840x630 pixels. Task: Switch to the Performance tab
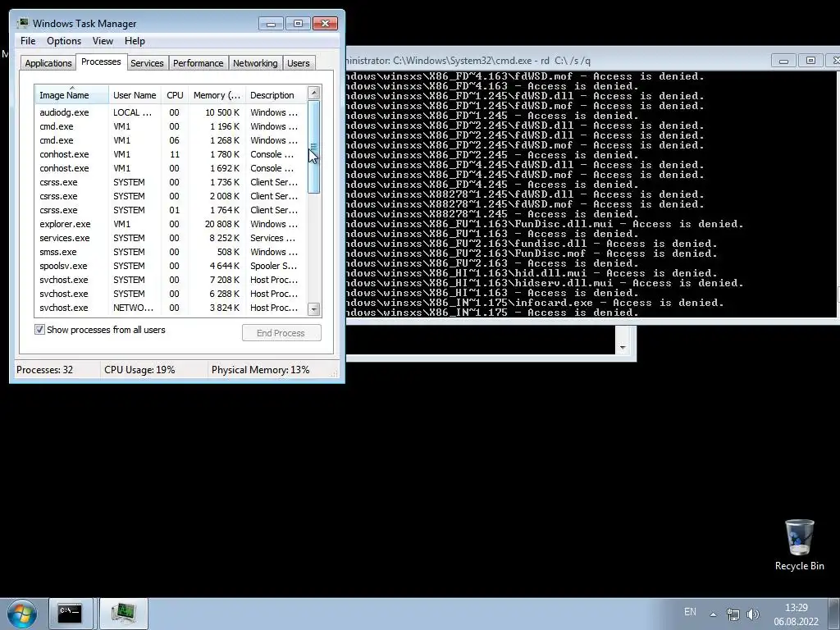pos(198,63)
